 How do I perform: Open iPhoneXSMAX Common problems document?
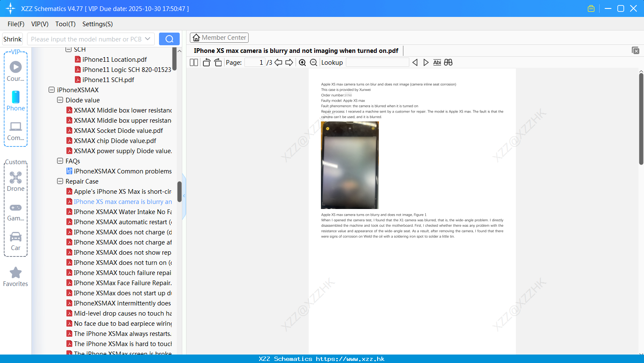click(119, 171)
